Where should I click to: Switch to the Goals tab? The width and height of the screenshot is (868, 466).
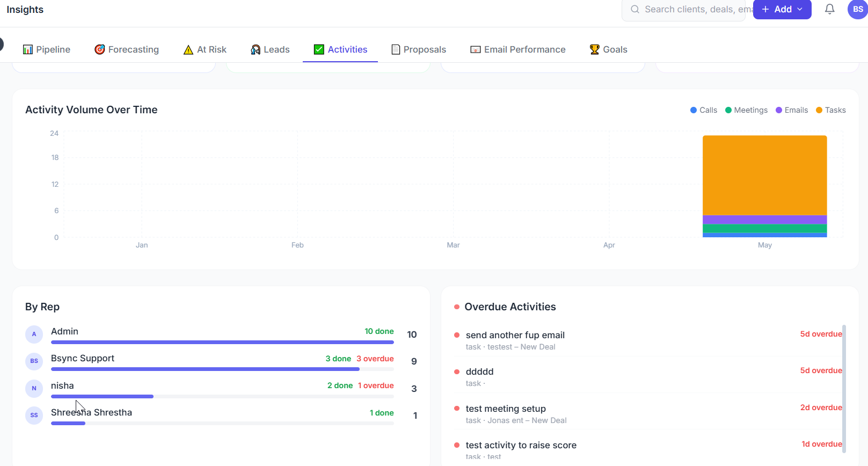608,49
